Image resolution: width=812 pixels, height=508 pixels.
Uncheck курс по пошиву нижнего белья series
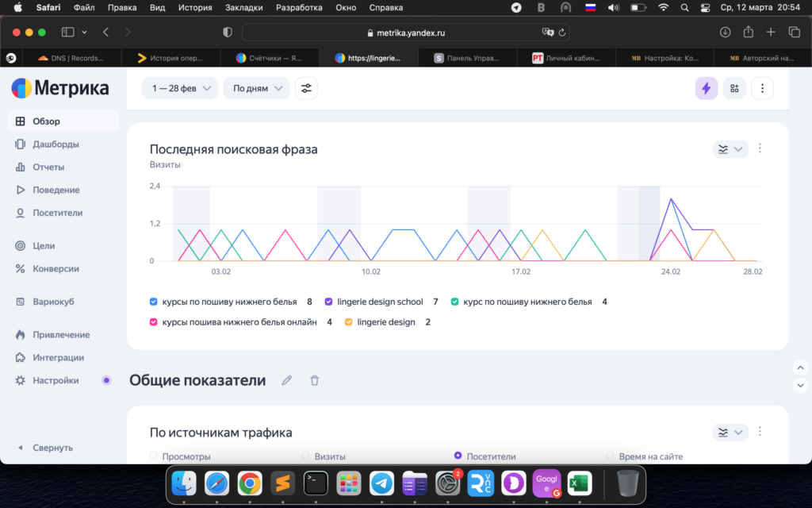[454, 302]
